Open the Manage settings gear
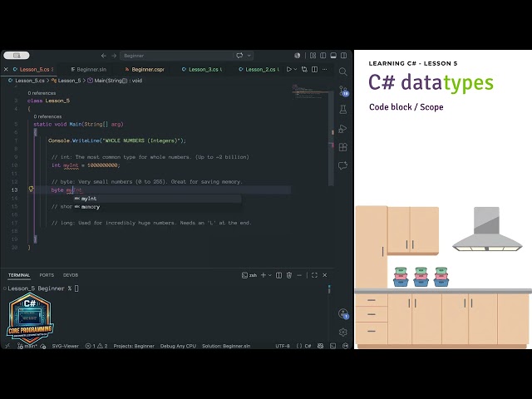532x399 pixels. (x=343, y=332)
